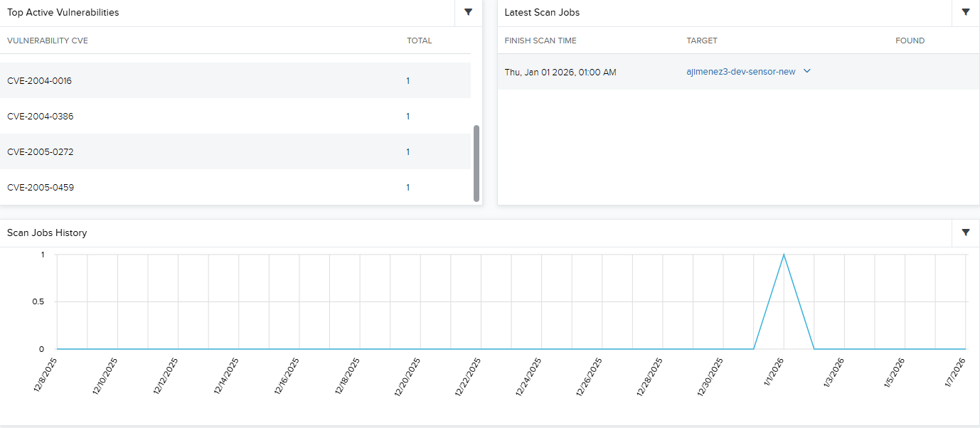Click the Latest Scan Jobs panel title
This screenshot has height=428, width=980.
[542, 12]
